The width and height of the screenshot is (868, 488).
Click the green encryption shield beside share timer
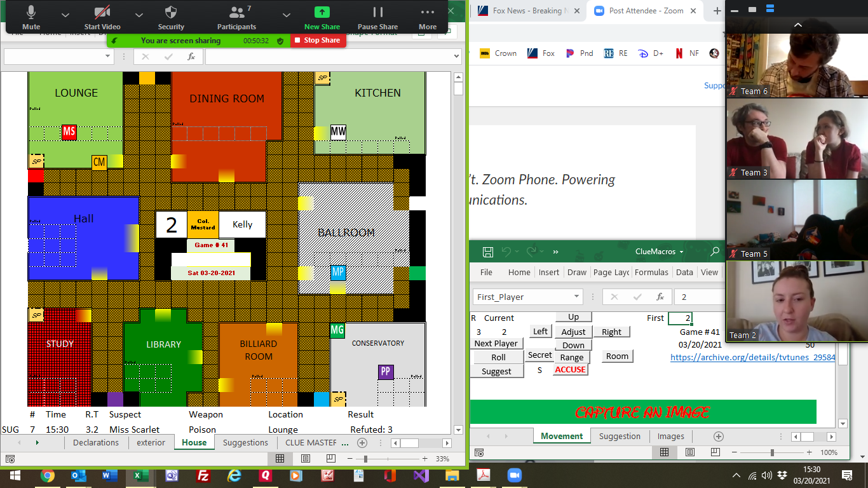click(280, 41)
